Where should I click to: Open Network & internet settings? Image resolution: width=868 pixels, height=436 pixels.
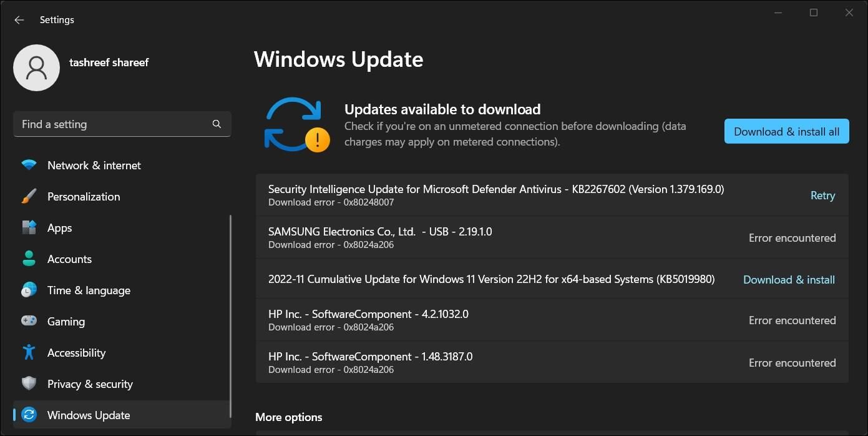click(122, 166)
